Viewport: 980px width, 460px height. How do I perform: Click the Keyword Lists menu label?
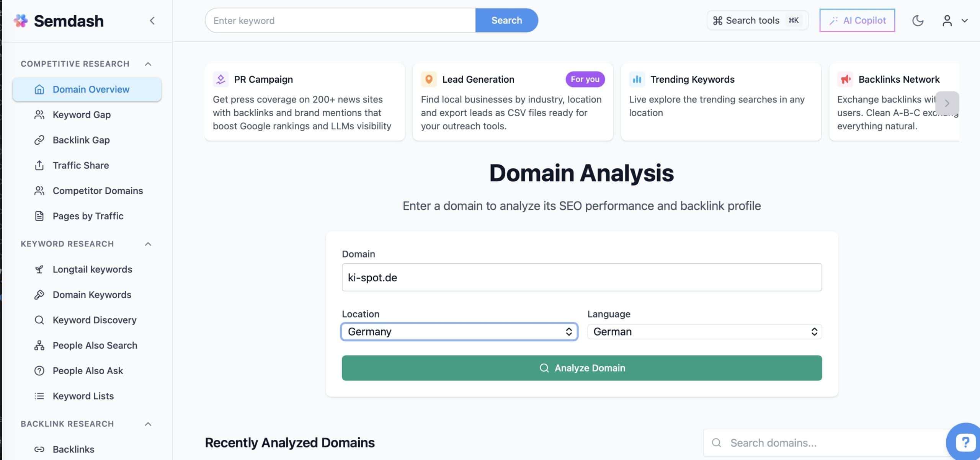83,396
